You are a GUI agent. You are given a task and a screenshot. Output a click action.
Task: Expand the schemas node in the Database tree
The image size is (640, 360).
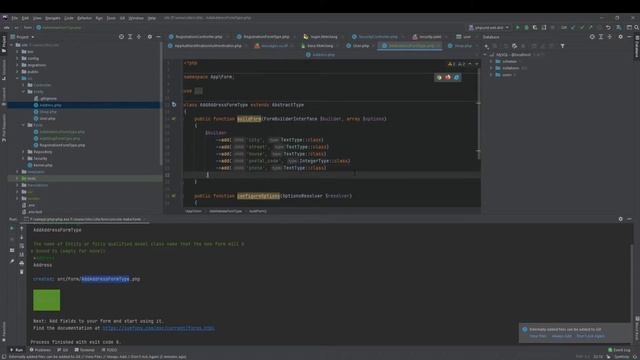(x=491, y=62)
